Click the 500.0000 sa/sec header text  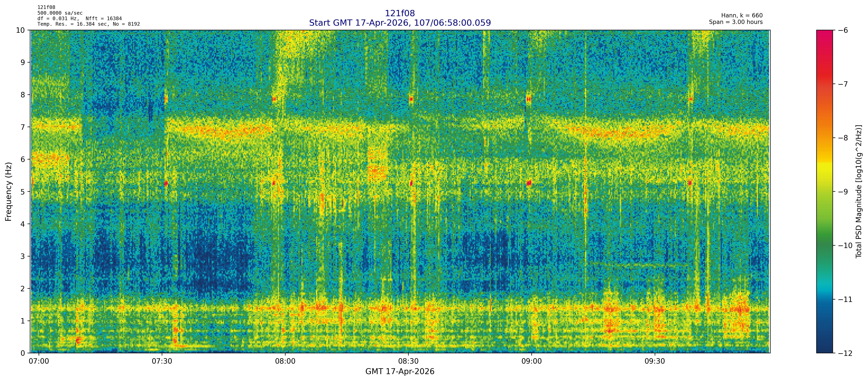coord(60,13)
